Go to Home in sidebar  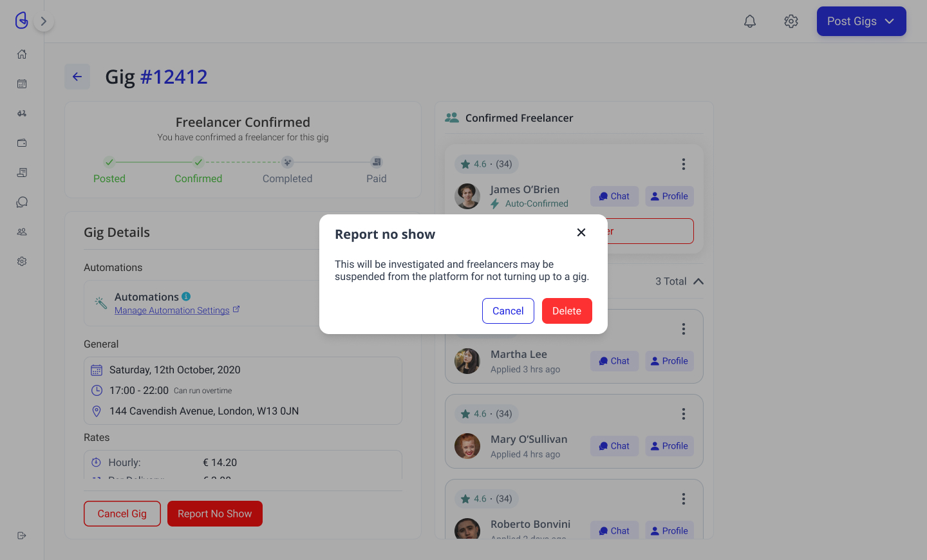pyautogui.click(x=22, y=54)
